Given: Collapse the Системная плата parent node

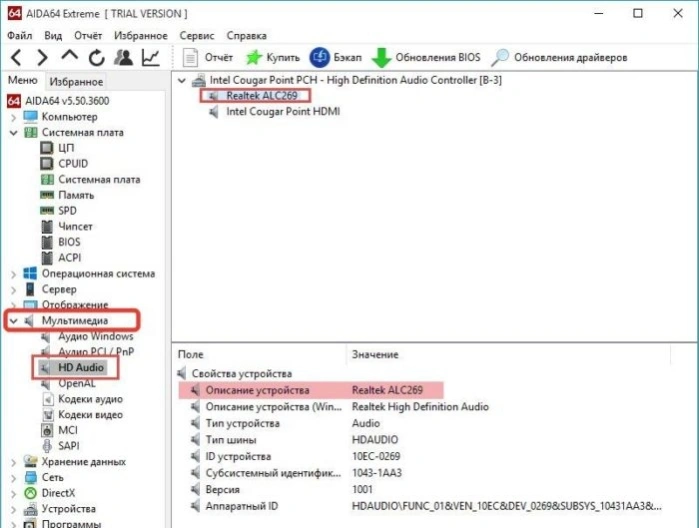Looking at the screenshot, I should [x=13, y=132].
